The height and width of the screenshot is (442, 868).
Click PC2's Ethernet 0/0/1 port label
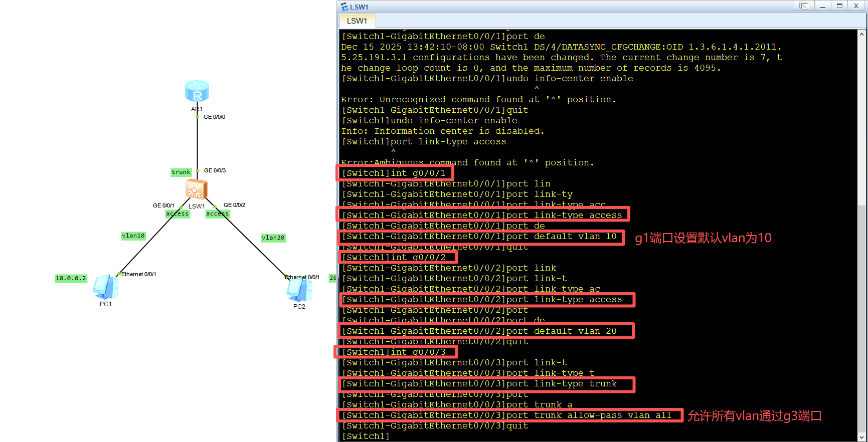point(302,277)
